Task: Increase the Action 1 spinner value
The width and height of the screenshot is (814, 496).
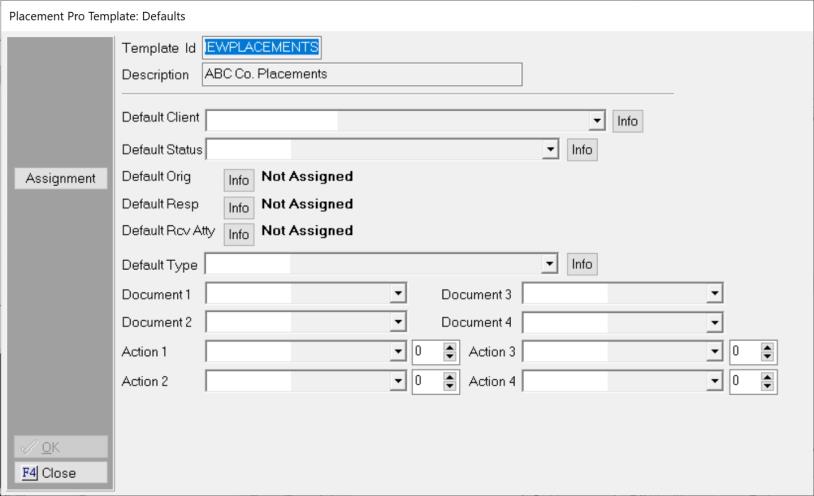Action: tap(450, 347)
